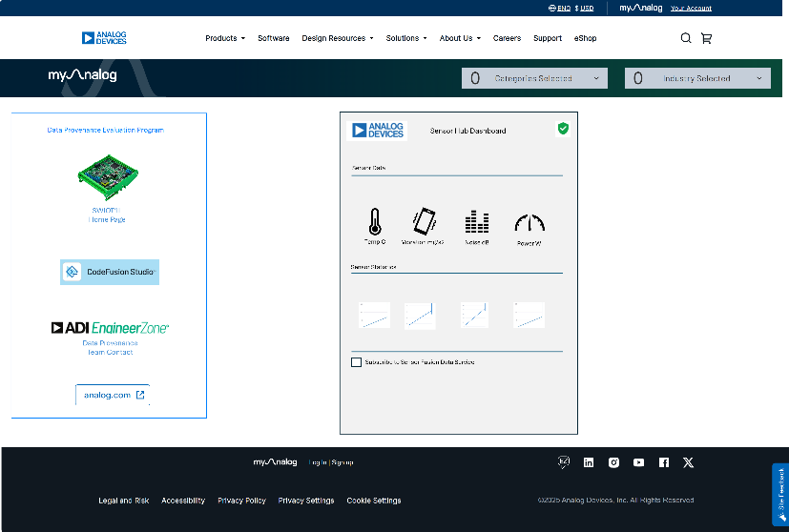Screen dimensions: 789x532
Task: Open the Noise dB equalizer icon
Action: [476, 222]
